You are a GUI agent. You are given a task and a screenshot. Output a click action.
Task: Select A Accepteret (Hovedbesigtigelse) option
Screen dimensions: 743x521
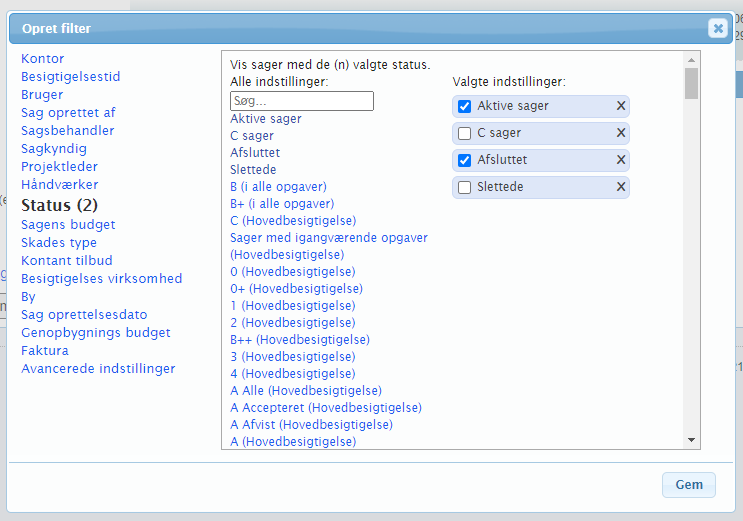click(x=326, y=407)
